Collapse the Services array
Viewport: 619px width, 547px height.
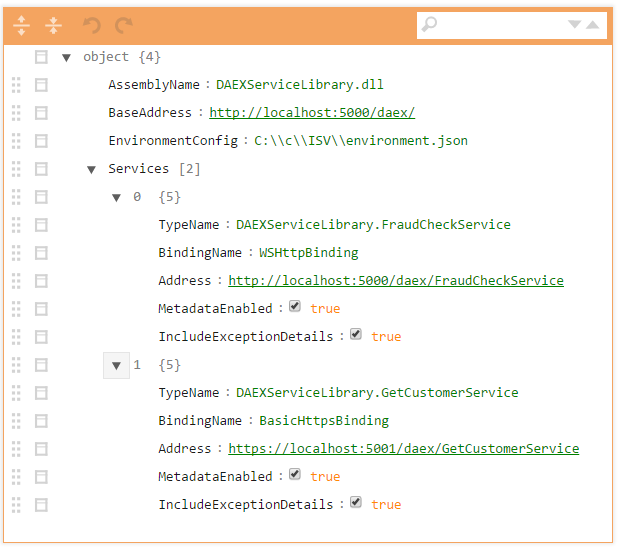91,169
